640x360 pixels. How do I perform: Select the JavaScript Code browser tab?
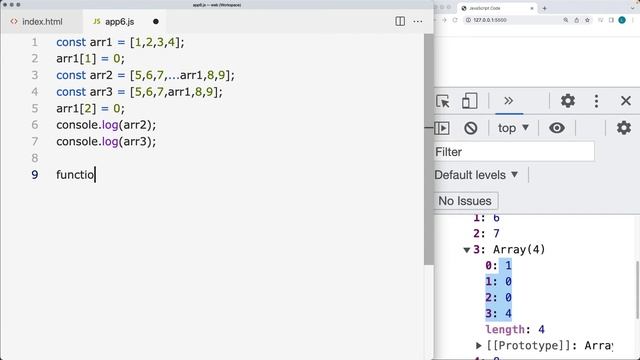coord(496,8)
